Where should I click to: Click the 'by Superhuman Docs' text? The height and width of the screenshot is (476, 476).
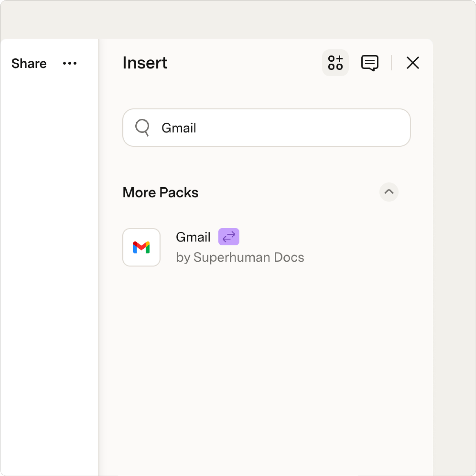pyautogui.click(x=240, y=258)
